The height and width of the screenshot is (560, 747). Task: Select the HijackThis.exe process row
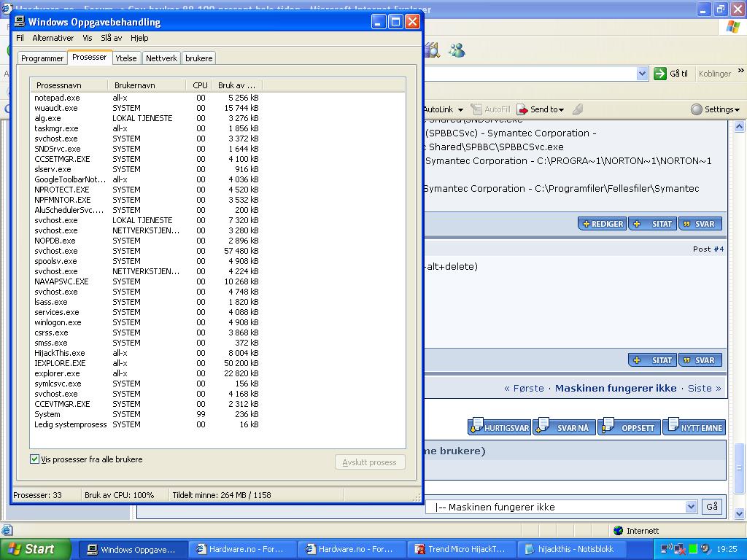pyautogui.click(x=146, y=354)
